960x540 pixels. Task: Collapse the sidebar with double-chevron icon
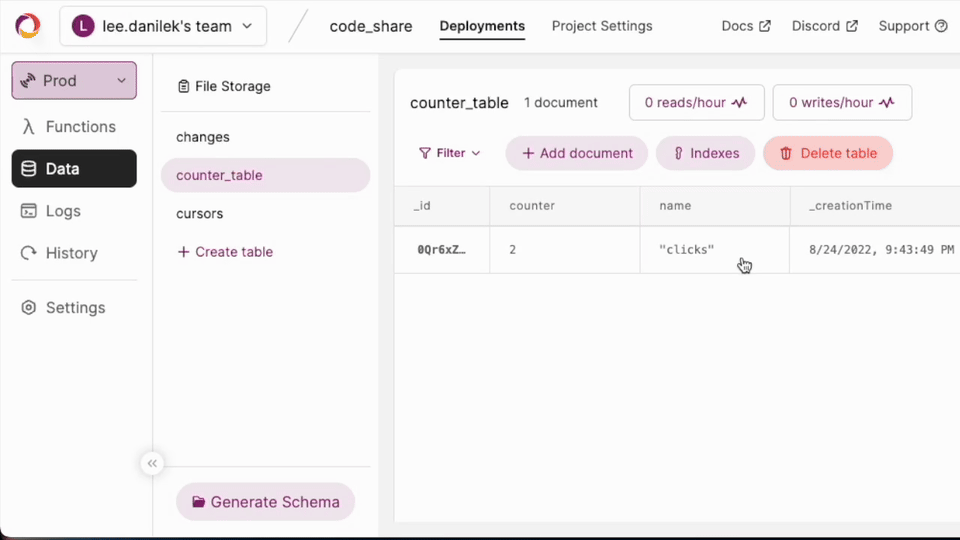click(x=152, y=463)
